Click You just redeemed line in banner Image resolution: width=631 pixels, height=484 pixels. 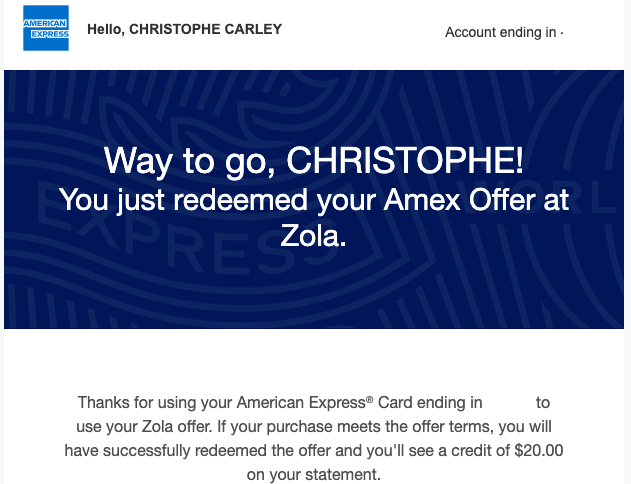click(200, 199)
